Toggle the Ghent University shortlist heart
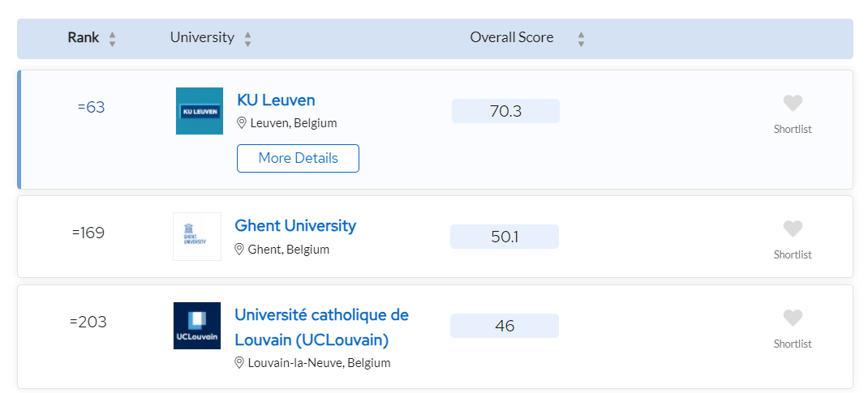Viewport: 868px width, 393px height. tap(793, 229)
